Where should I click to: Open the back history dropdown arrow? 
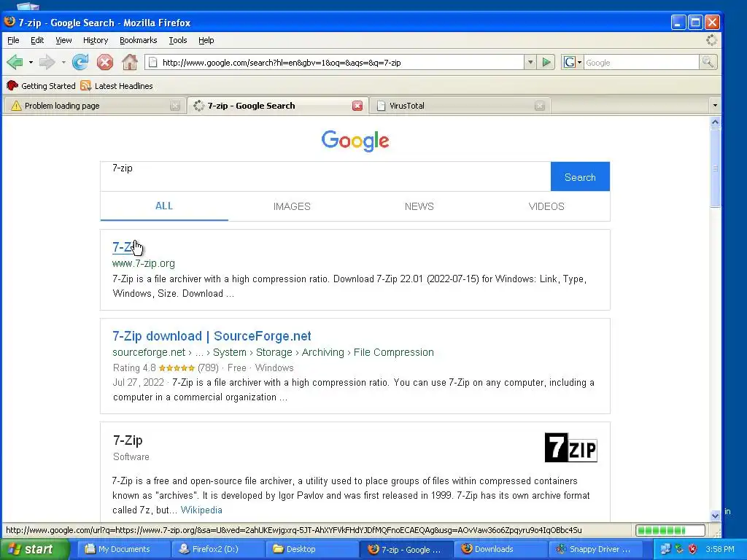point(31,63)
